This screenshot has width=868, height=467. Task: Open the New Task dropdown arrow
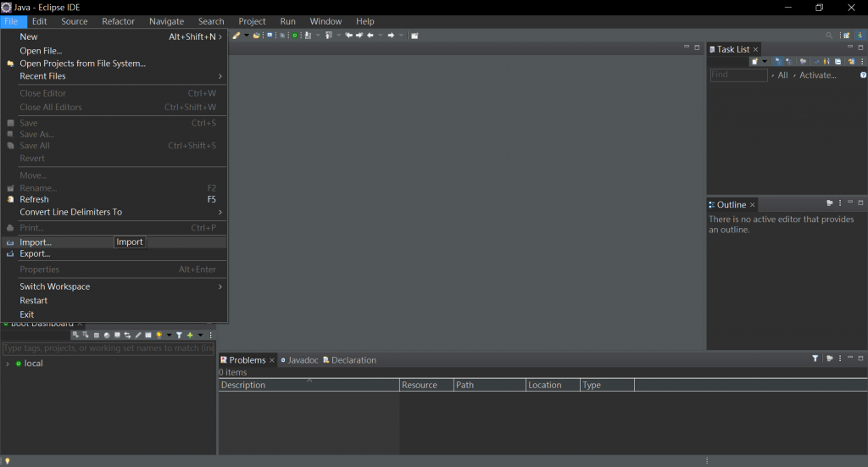765,61
